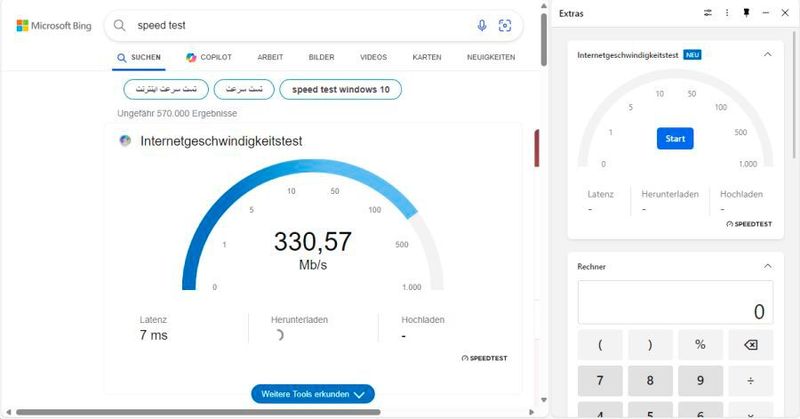Click the horizontal scrollbar thumb at bottom
The height and width of the screenshot is (419, 800).
click(x=198, y=412)
